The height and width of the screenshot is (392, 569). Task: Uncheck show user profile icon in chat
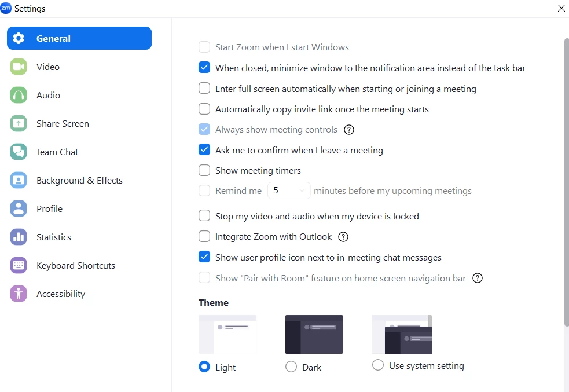[204, 257]
